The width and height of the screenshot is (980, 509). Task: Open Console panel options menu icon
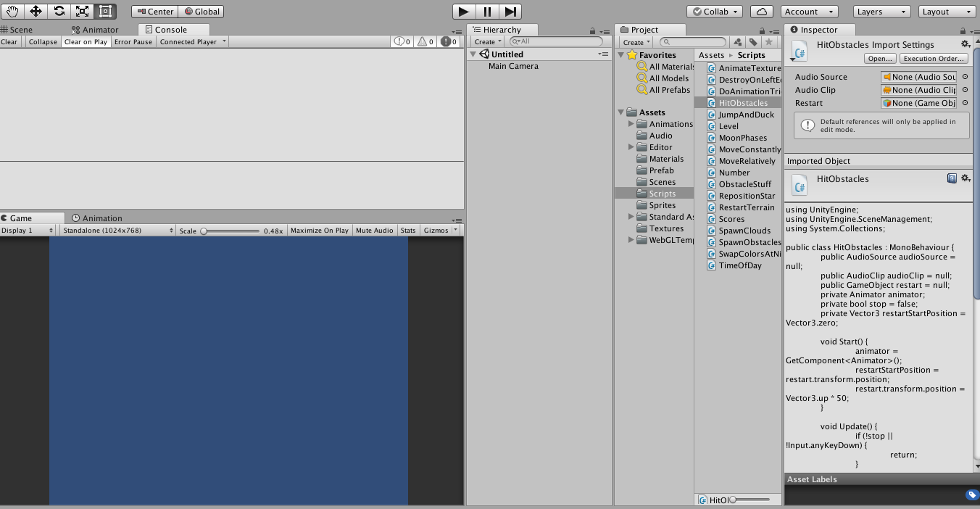pyautogui.click(x=457, y=31)
